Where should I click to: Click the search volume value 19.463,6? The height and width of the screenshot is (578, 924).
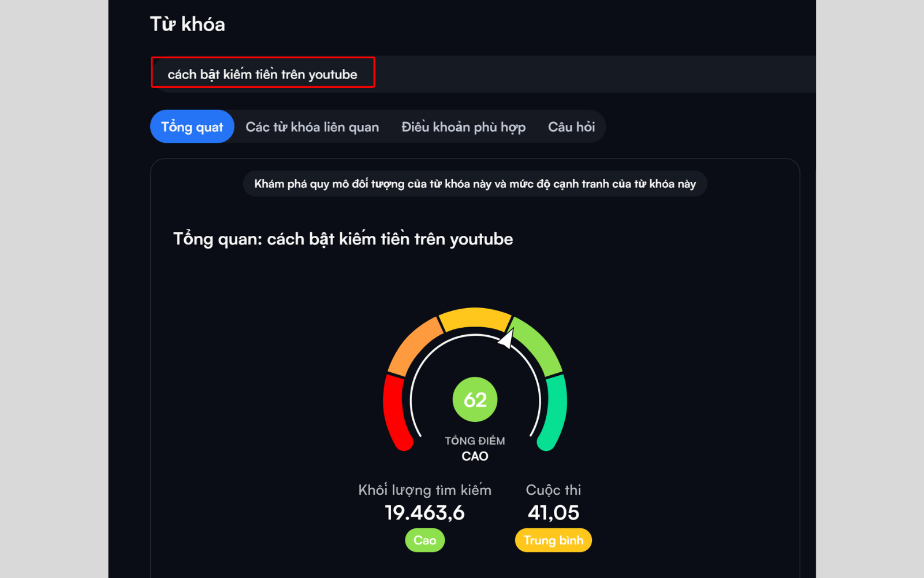(x=424, y=513)
